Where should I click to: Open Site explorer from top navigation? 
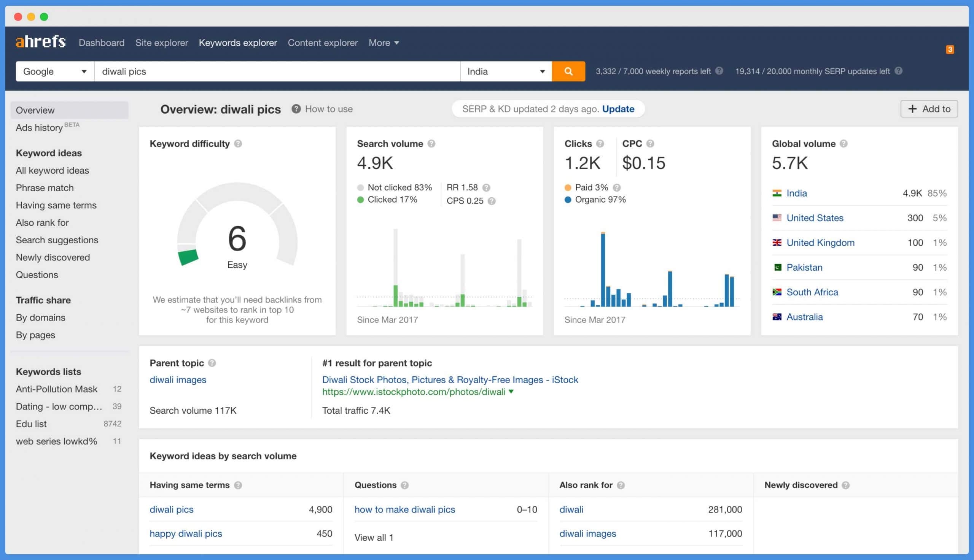162,43
